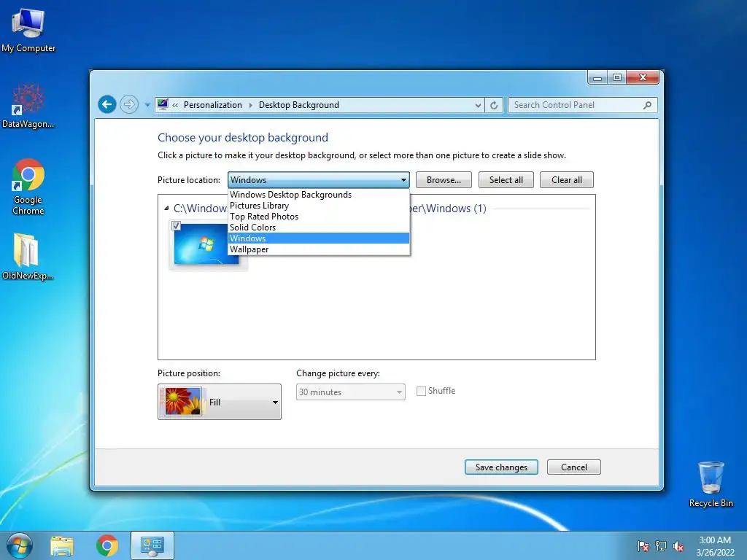Viewport: 747px width, 560px height.
Task: Click the Forward navigation arrow
Action: (x=128, y=104)
